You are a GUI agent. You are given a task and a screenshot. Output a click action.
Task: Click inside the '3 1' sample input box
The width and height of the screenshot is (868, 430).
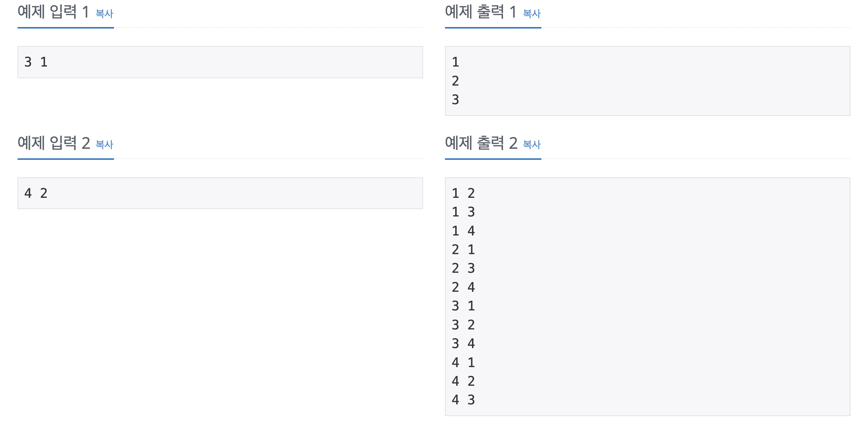(220, 62)
